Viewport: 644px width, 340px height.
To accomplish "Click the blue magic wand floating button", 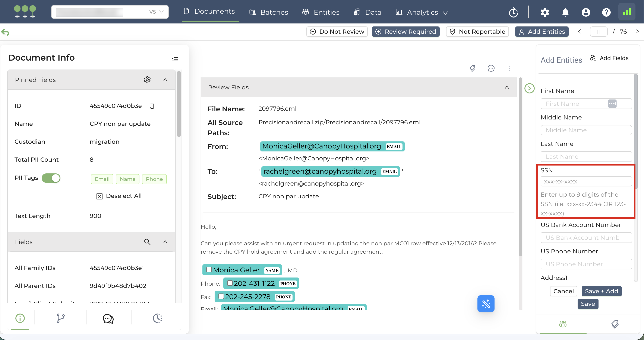I will click(486, 304).
